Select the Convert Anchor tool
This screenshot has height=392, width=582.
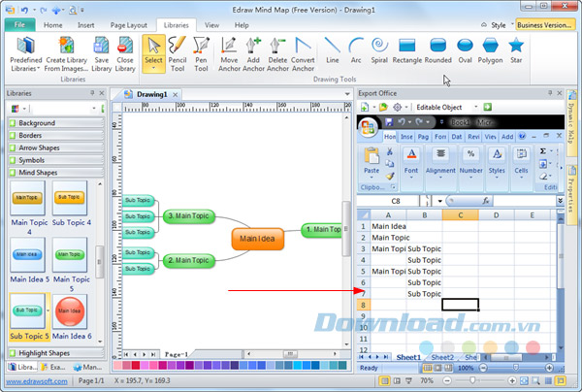(x=303, y=53)
